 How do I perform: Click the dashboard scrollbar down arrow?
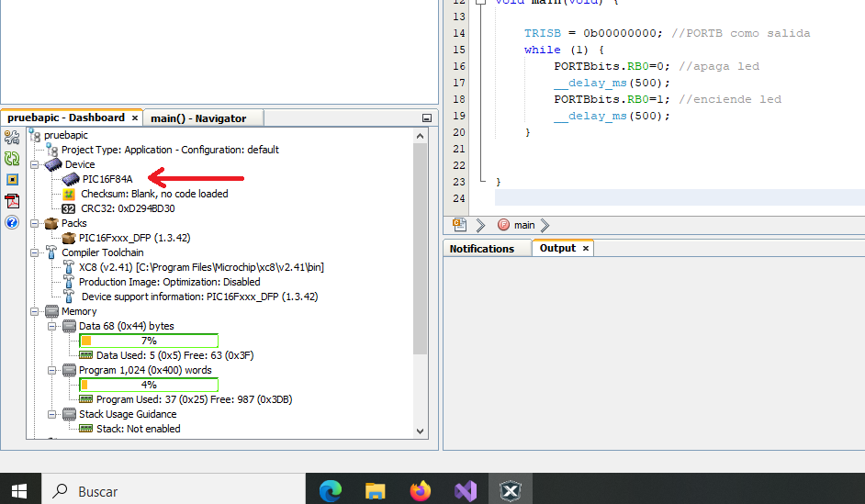(x=421, y=431)
